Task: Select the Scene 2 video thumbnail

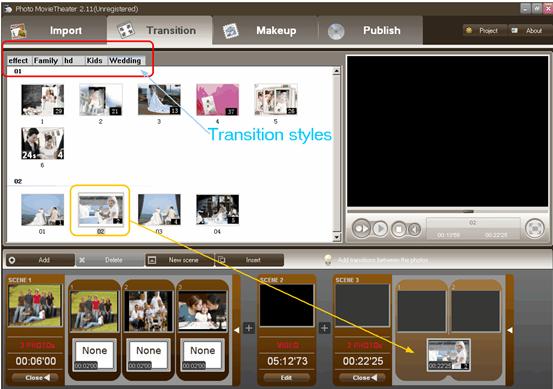Action: pyautogui.click(x=286, y=305)
